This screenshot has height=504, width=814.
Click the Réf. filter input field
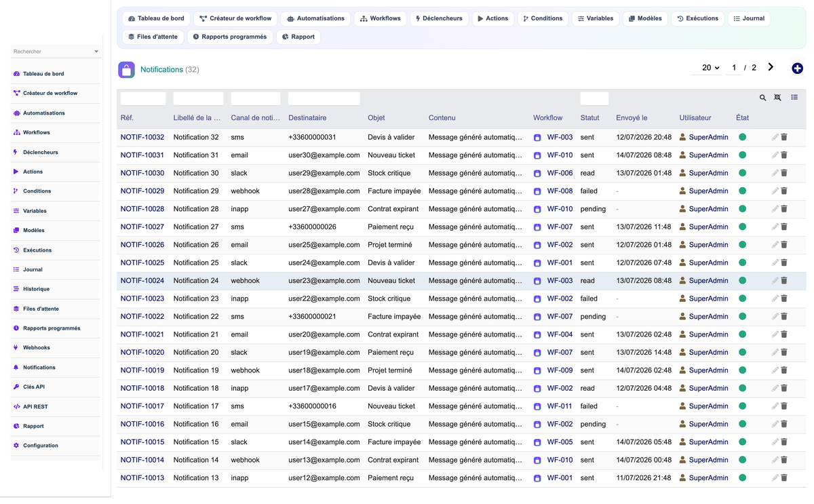(x=143, y=98)
